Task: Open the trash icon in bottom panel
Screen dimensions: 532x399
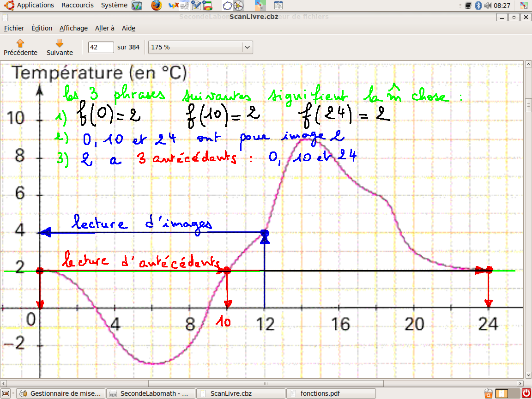Action: [x=489, y=393]
